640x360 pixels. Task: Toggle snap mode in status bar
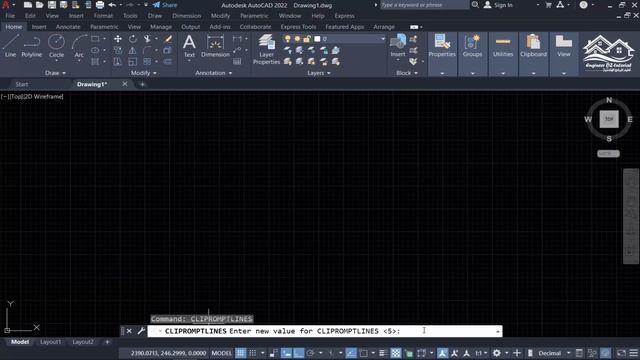(253, 353)
